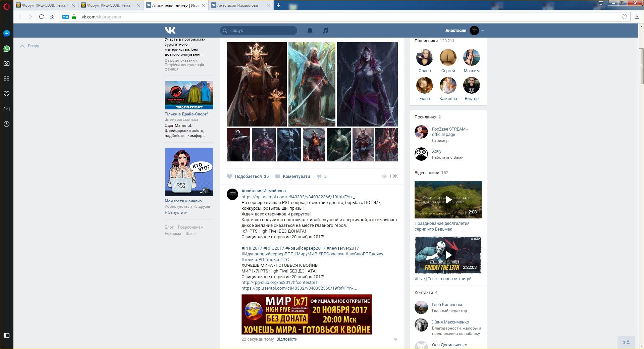The width and height of the screenshot is (644, 349).
Task: Like the artwork post (Подобається 35)
Action: [x=248, y=176]
